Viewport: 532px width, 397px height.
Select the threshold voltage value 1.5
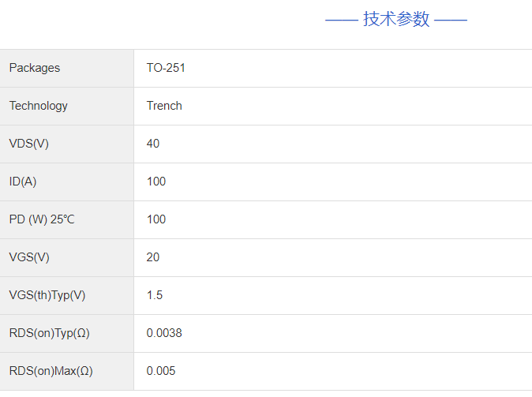[x=155, y=295]
